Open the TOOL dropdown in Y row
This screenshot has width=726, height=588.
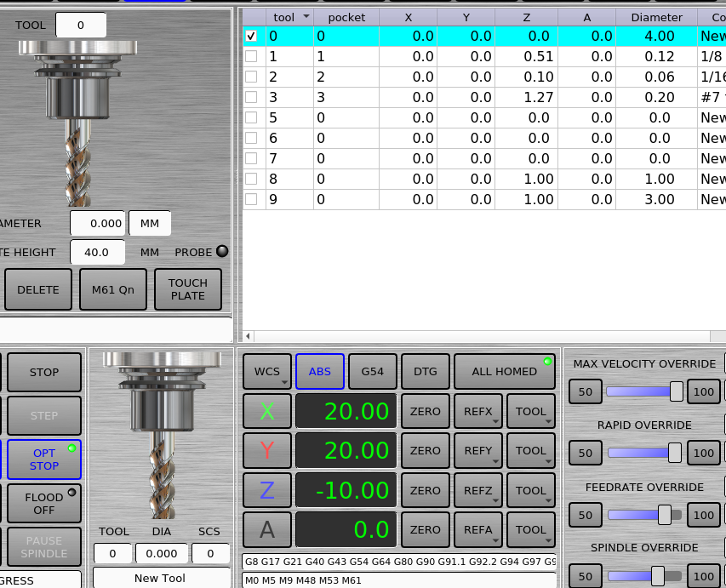coord(531,450)
